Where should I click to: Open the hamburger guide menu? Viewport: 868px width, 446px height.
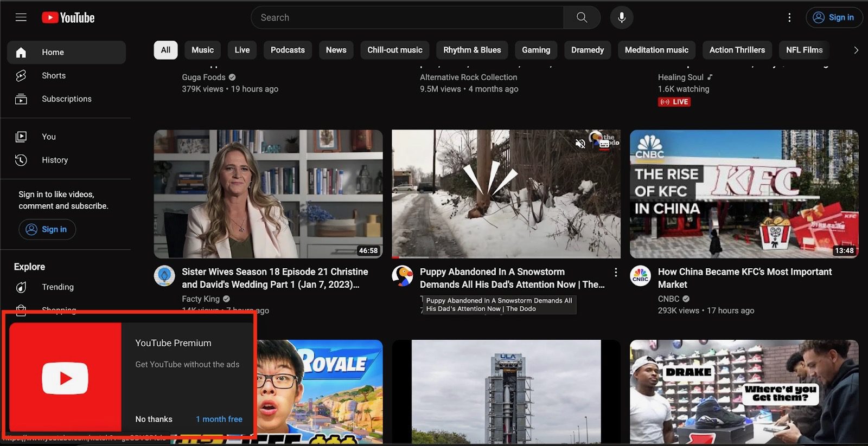(x=21, y=17)
